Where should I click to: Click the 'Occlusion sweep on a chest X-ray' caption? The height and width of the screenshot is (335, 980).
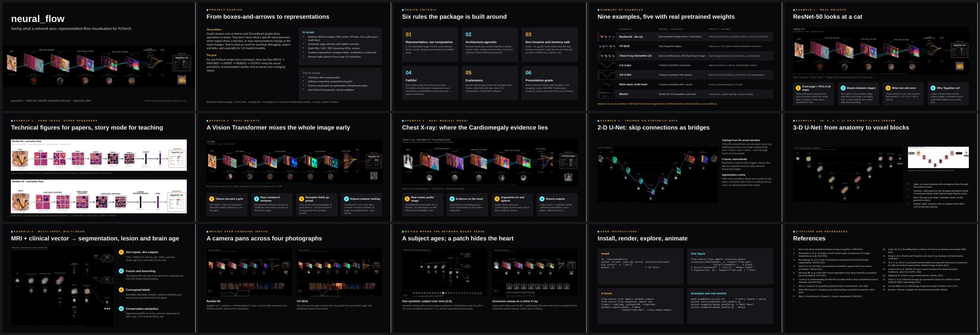coord(515,301)
